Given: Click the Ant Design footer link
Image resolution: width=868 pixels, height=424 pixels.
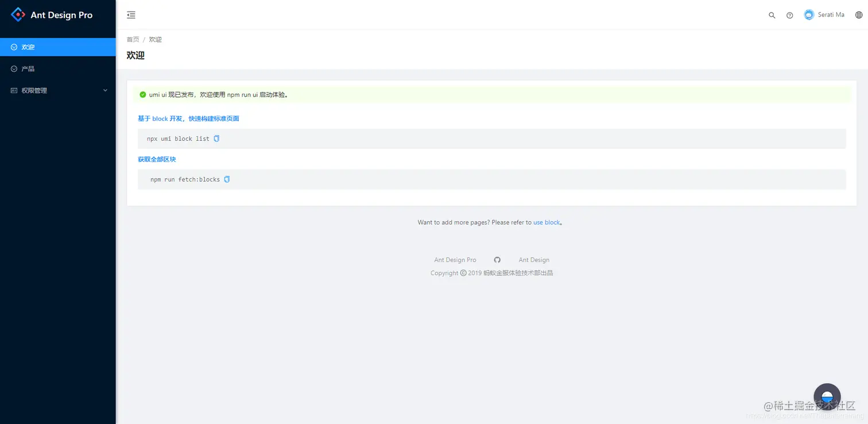Looking at the screenshot, I should point(533,260).
